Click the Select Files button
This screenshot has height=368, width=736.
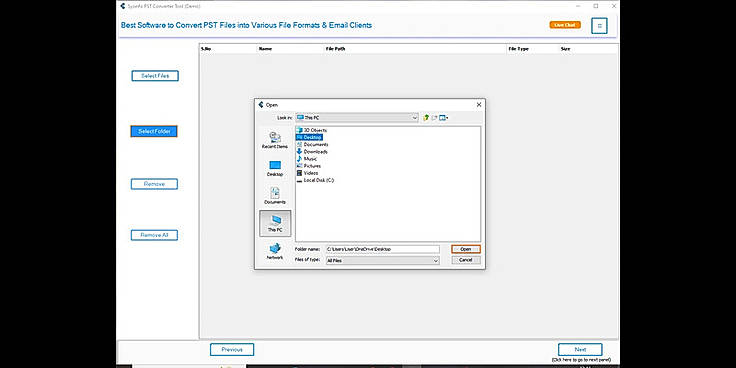[155, 76]
